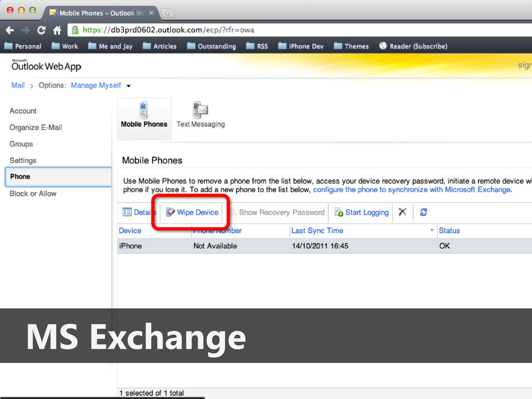The height and width of the screenshot is (399, 532).
Task: Click the Details toolbar button
Action: tap(139, 212)
